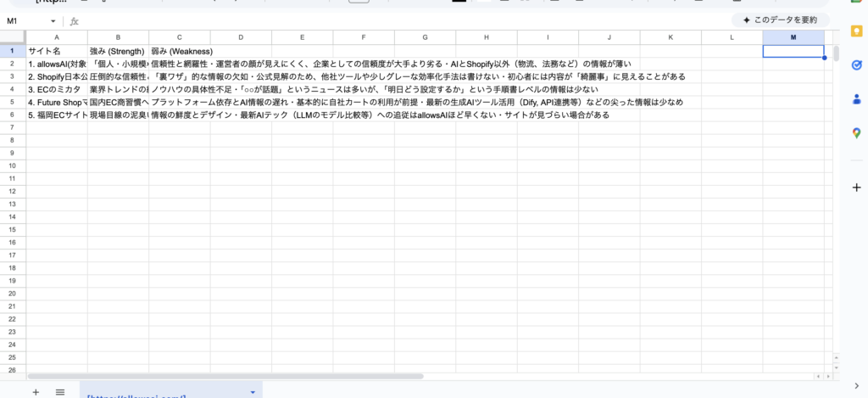The image size is (868, 398).
Task: Open Contacts from the side panel
Action: pos(856,98)
